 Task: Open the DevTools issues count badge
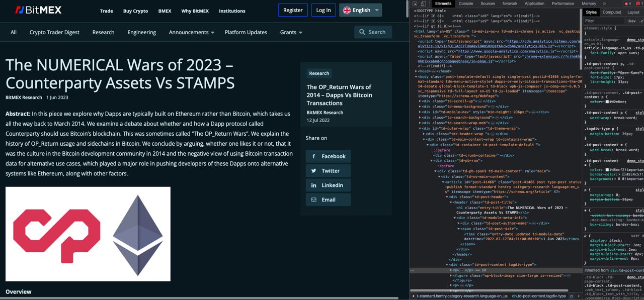[x=638, y=4]
